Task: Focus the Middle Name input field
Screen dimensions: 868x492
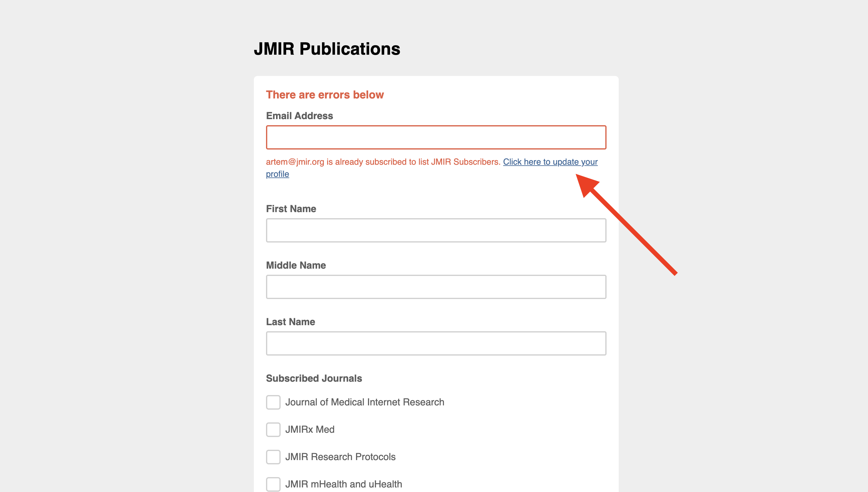Action: pyautogui.click(x=436, y=287)
